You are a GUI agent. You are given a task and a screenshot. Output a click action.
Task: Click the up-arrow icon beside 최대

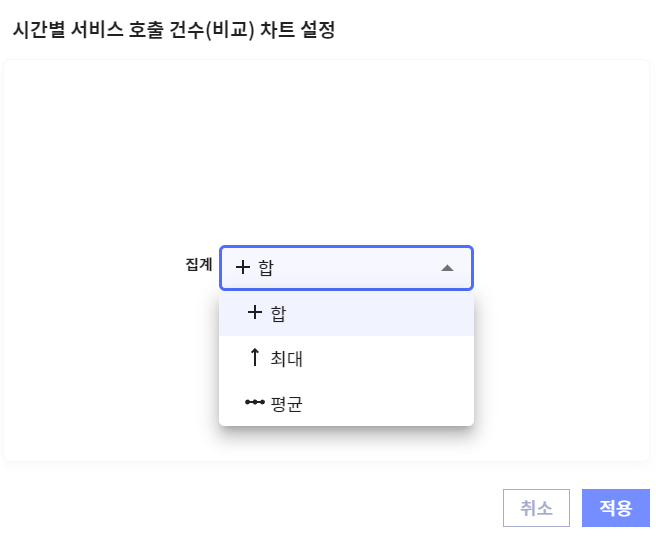(x=254, y=357)
